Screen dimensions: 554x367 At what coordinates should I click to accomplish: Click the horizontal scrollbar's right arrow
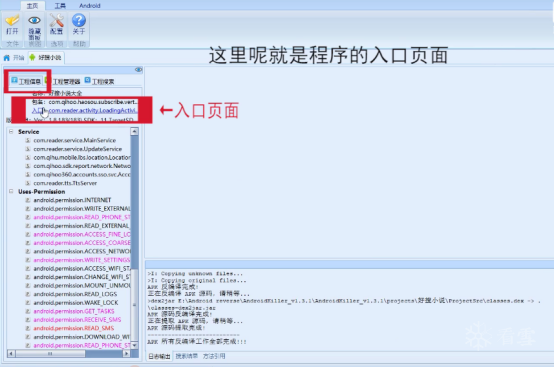pyautogui.click(x=126, y=353)
